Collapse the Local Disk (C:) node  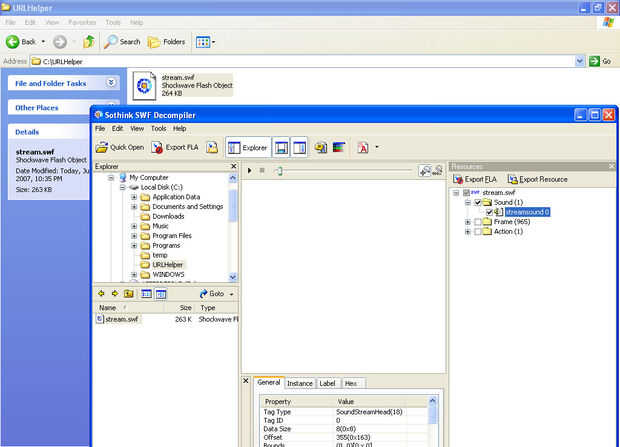tap(123, 187)
